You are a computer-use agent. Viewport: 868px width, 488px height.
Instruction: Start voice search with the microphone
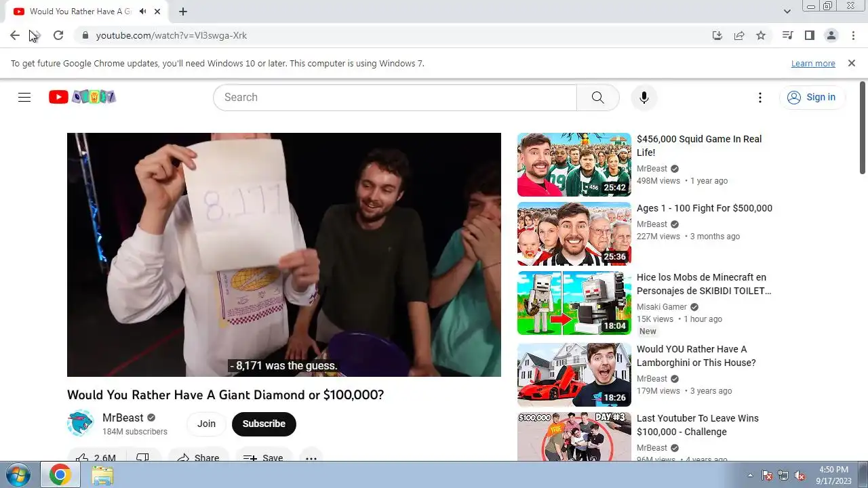click(644, 97)
